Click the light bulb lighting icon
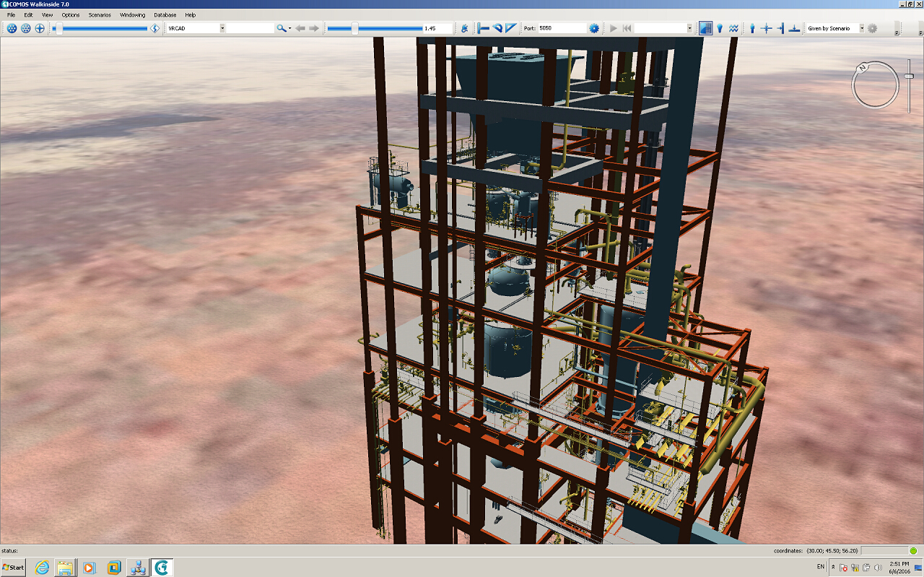Viewport: 924px width, 577px height. pyautogui.click(x=720, y=28)
